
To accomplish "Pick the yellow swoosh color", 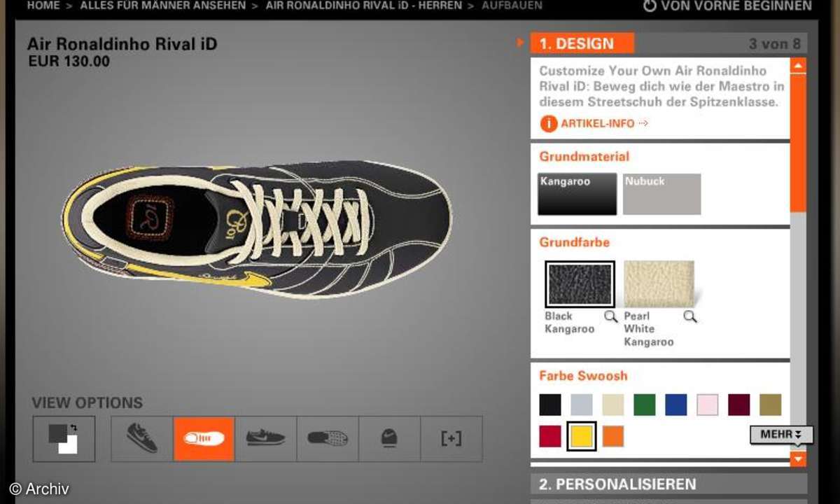I will (581, 436).
